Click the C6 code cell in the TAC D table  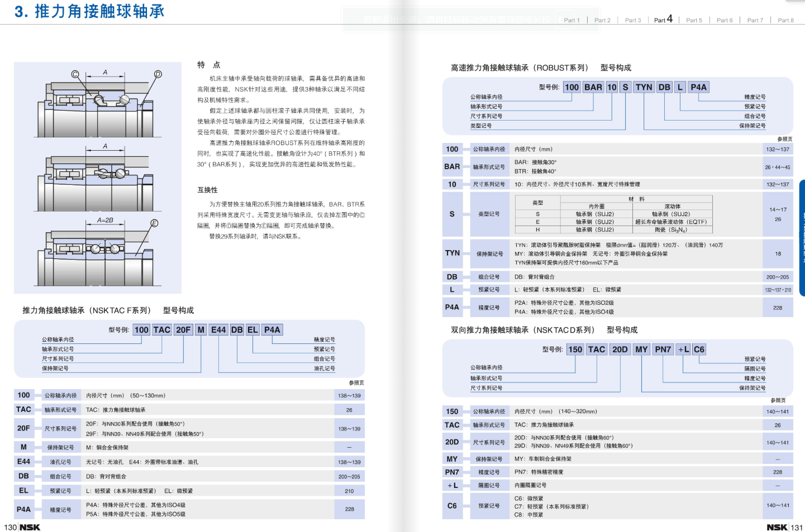pyautogui.click(x=452, y=506)
